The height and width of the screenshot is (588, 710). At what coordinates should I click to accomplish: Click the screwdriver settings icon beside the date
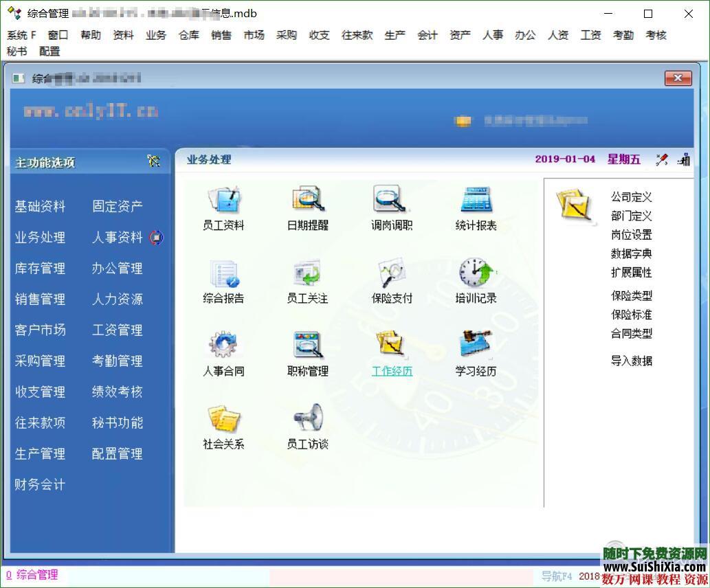(x=661, y=158)
